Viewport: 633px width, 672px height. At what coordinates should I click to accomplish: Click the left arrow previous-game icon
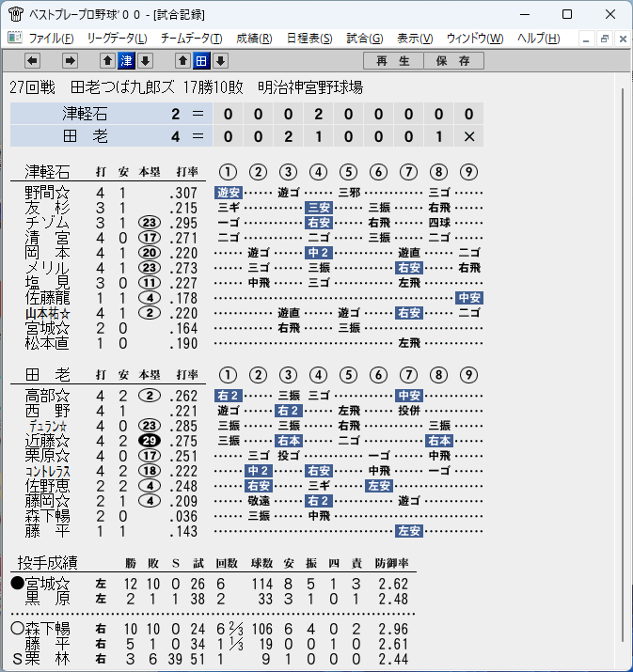point(32,61)
